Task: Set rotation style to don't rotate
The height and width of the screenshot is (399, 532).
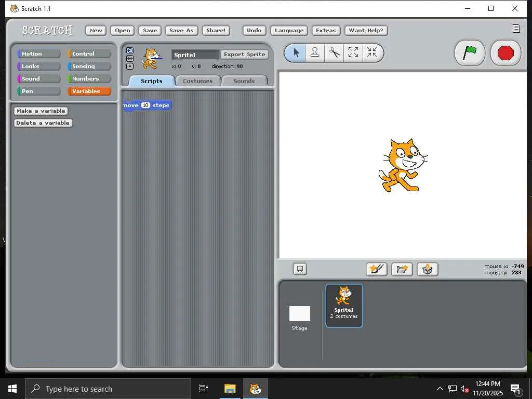Action: tap(130, 66)
